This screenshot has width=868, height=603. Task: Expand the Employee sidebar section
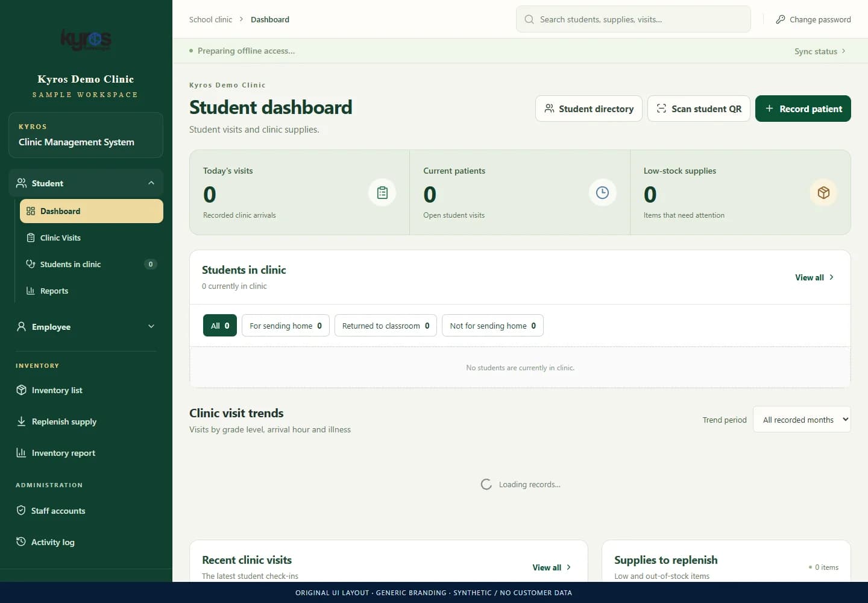[x=86, y=327]
